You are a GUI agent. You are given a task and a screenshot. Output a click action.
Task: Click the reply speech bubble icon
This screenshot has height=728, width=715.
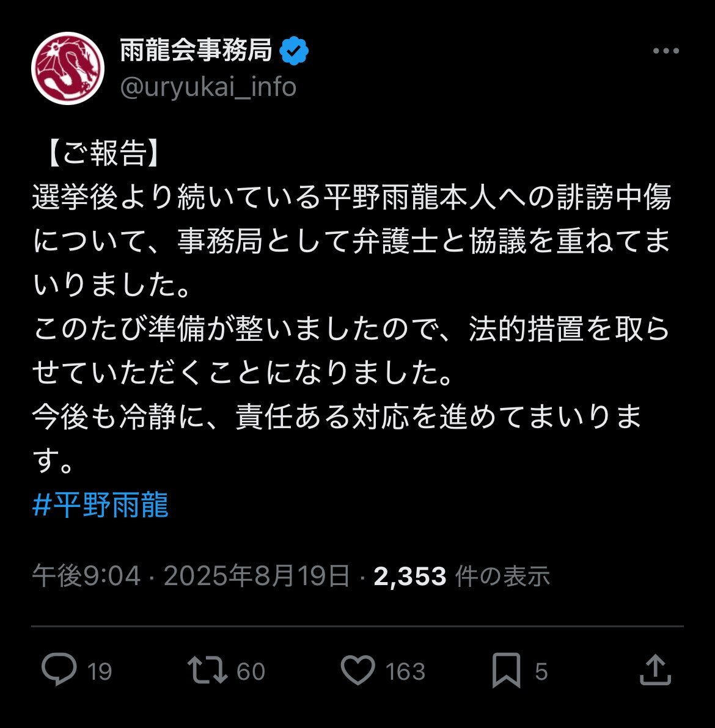tap(59, 669)
